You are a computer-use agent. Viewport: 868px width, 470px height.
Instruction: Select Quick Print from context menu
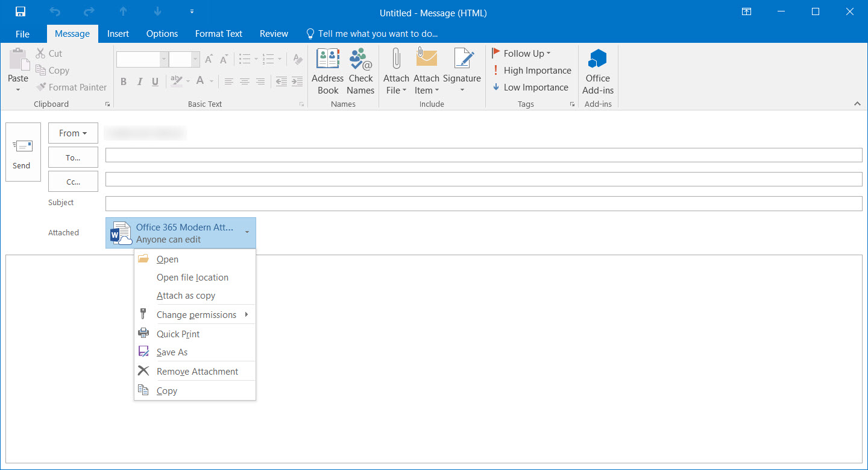(x=178, y=334)
